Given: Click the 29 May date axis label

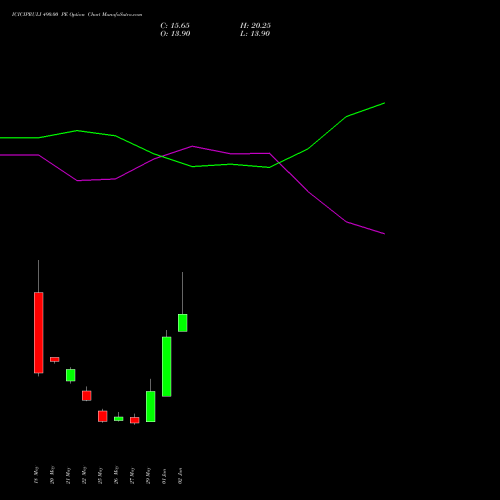Looking at the screenshot, I should (x=148, y=475).
